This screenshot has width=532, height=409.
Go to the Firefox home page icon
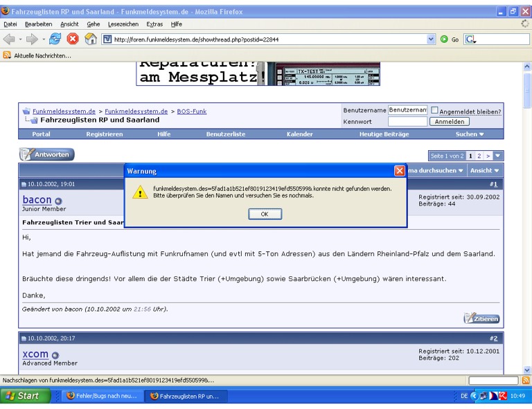tap(90, 39)
